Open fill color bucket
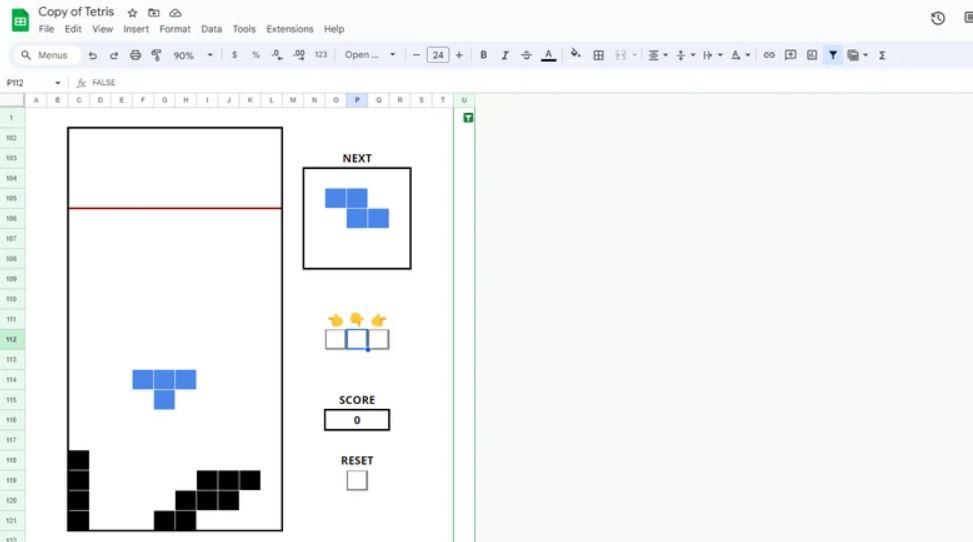This screenshot has height=542, width=973. point(576,55)
